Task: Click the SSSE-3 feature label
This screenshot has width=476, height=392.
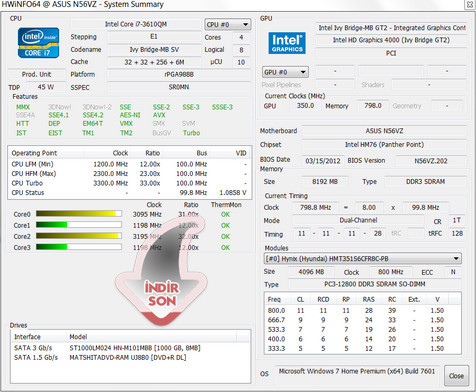Action: 222,107
